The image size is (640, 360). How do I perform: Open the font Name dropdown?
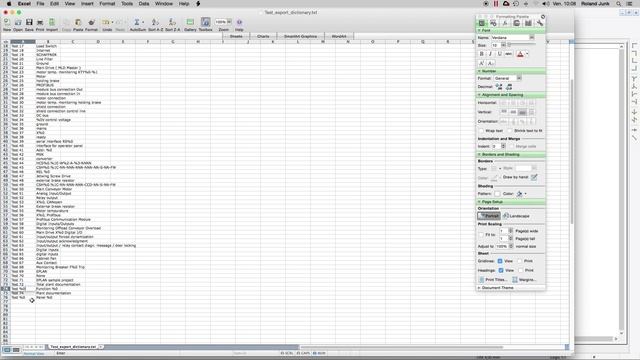coord(531,38)
